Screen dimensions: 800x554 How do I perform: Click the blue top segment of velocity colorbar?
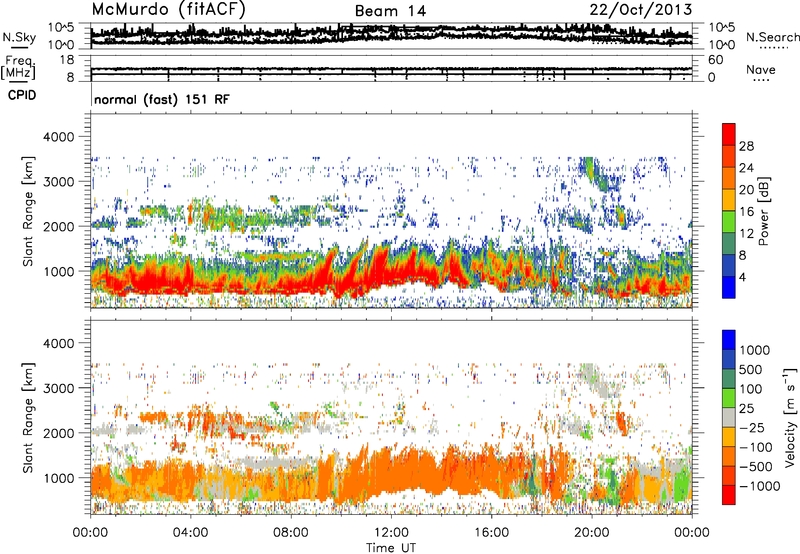pyautogui.click(x=729, y=340)
